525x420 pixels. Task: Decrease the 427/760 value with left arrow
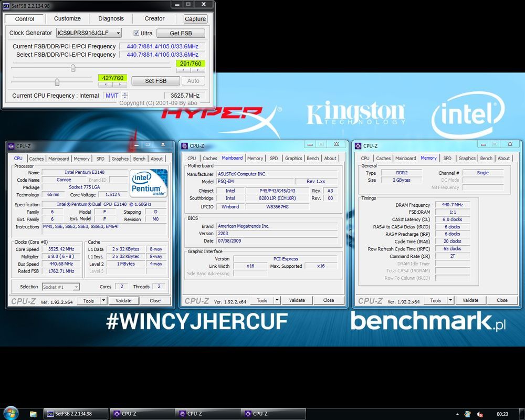(x=106, y=85)
